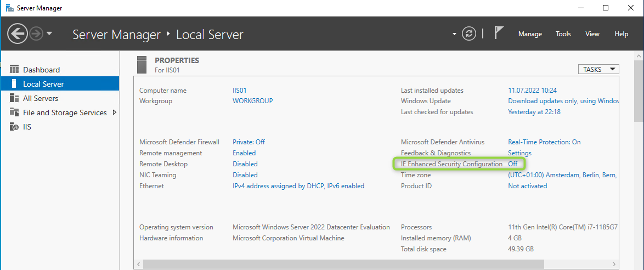Expand File and Storage Services arrow
Screen dimensions: 644x270
point(114,113)
